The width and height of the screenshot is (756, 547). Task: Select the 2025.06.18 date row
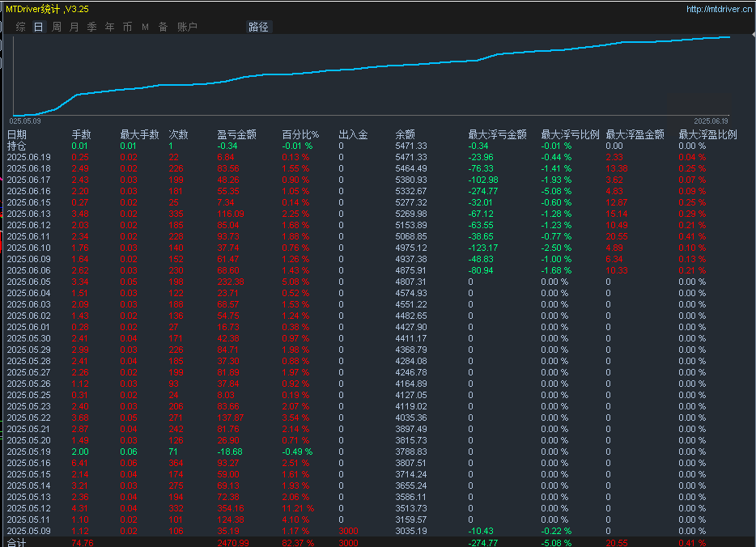[29, 168]
